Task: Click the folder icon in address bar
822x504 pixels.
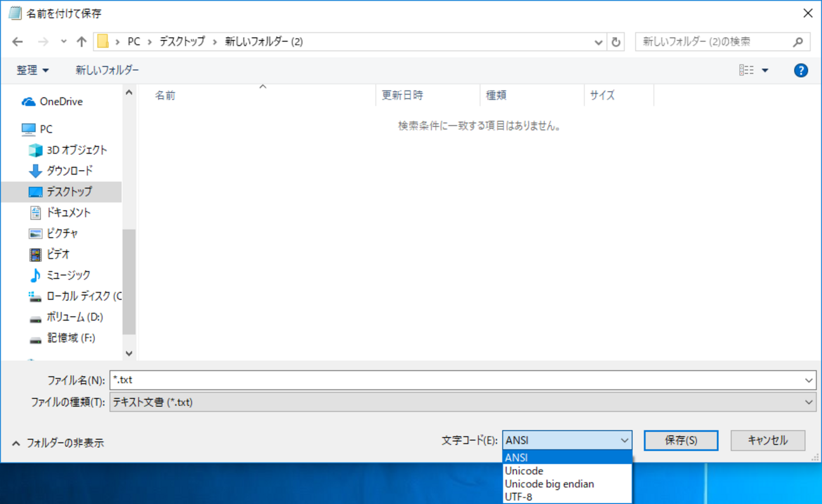Action: pyautogui.click(x=103, y=42)
